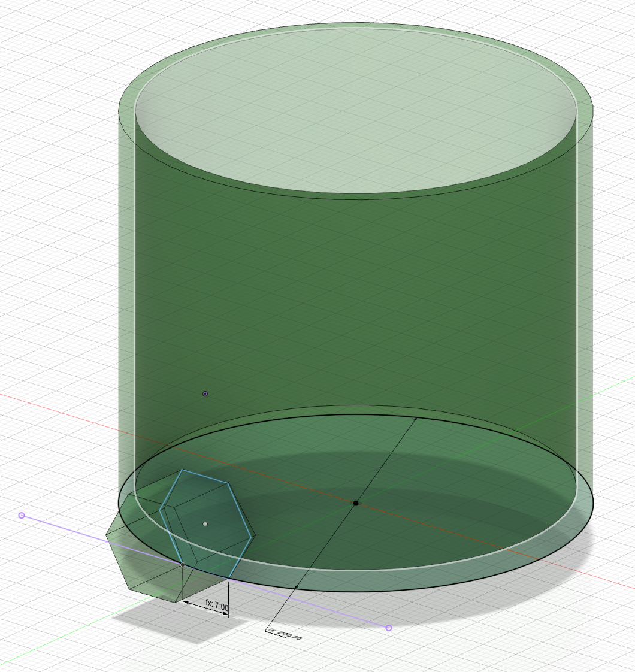Screen dimensions: 635x672
Task: Select the small circular point on the cylinder wall
Action: [205, 393]
